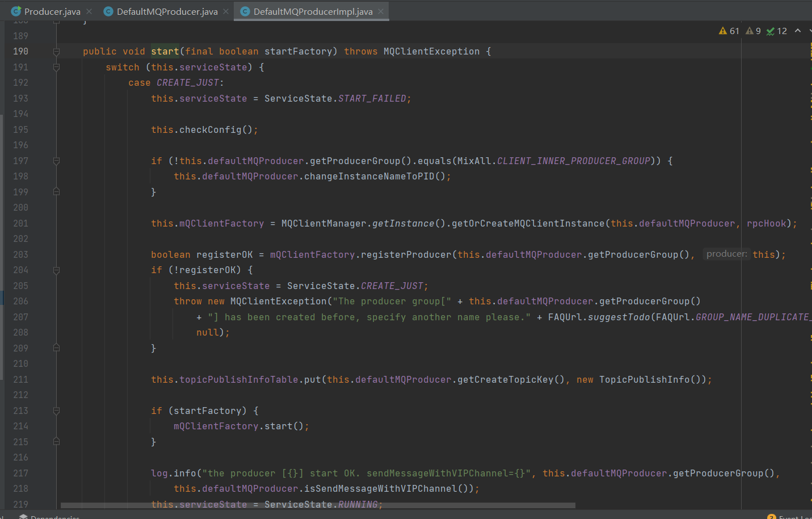This screenshot has height=519, width=812.
Task: Collapse the start method at line 190
Action: pos(56,52)
